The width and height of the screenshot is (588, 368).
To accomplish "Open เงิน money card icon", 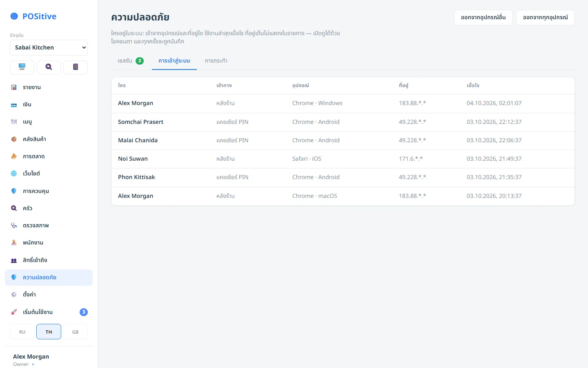I will (x=14, y=105).
